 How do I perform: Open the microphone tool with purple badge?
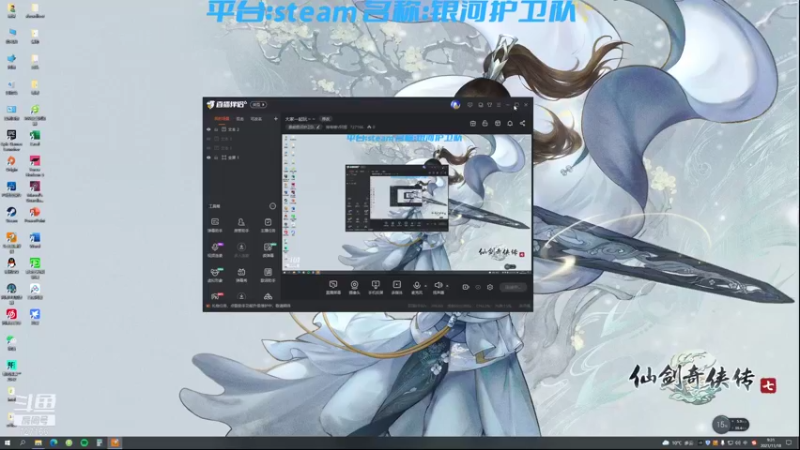click(x=215, y=249)
